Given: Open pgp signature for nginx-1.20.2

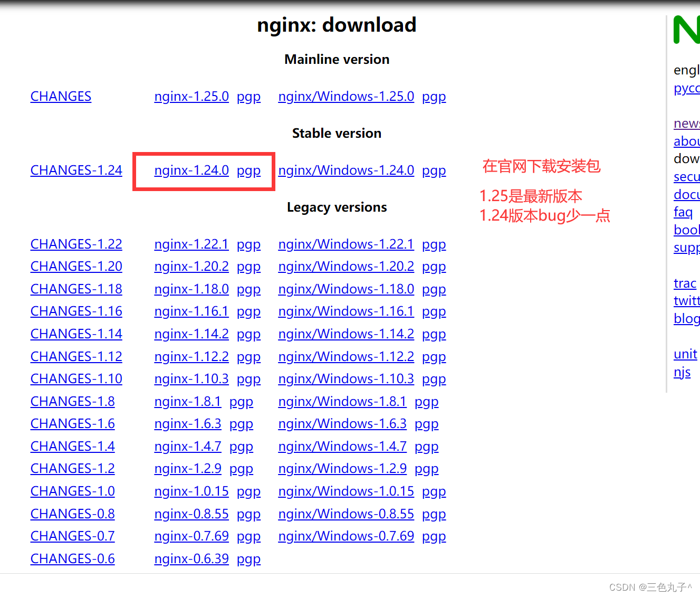Looking at the screenshot, I should pos(248,267).
